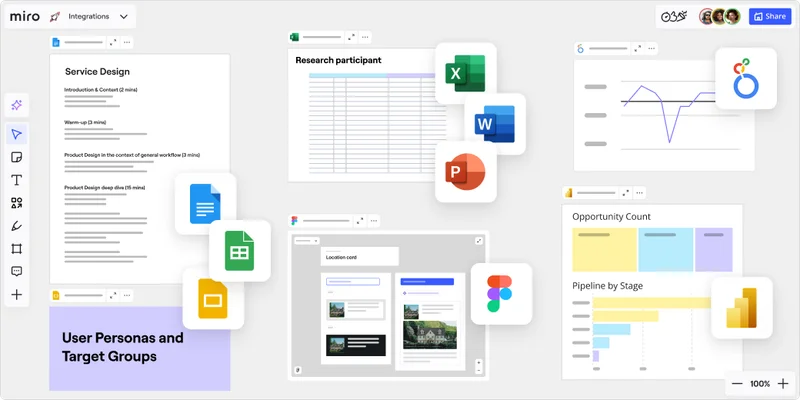Expand the User Personas slides widget

[x=113, y=295]
